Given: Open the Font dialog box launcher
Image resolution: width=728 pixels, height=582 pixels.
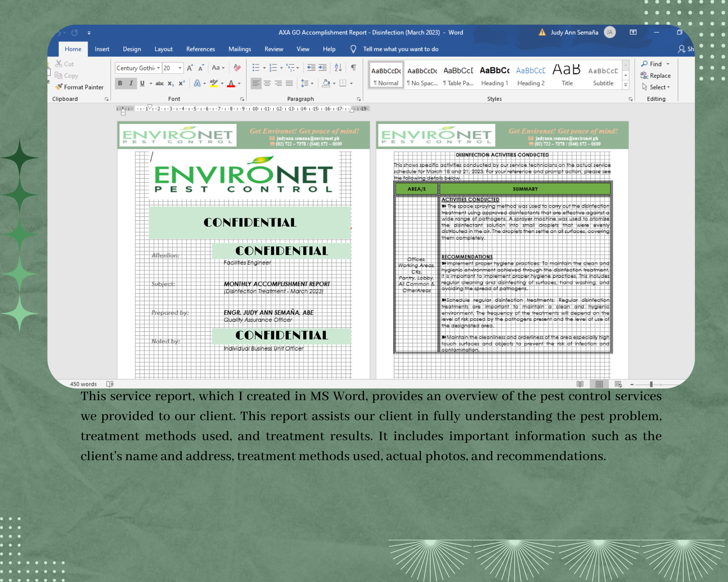Looking at the screenshot, I should pyautogui.click(x=242, y=99).
